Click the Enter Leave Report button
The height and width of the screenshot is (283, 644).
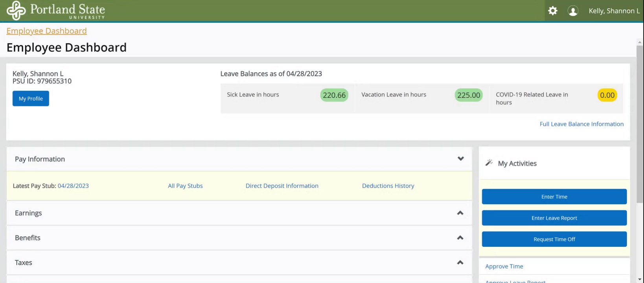[554, 218]
